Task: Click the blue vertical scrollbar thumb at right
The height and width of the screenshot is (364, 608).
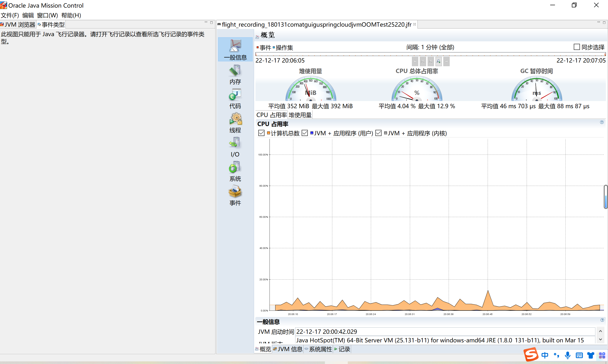Action: point(606,201)
